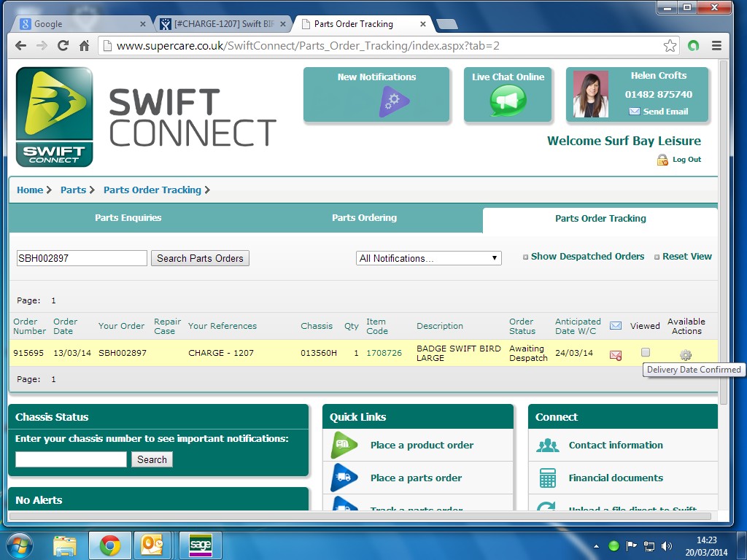Bookmark this page with star icon
Screen dimensions: 747x560
coord(670,46)
